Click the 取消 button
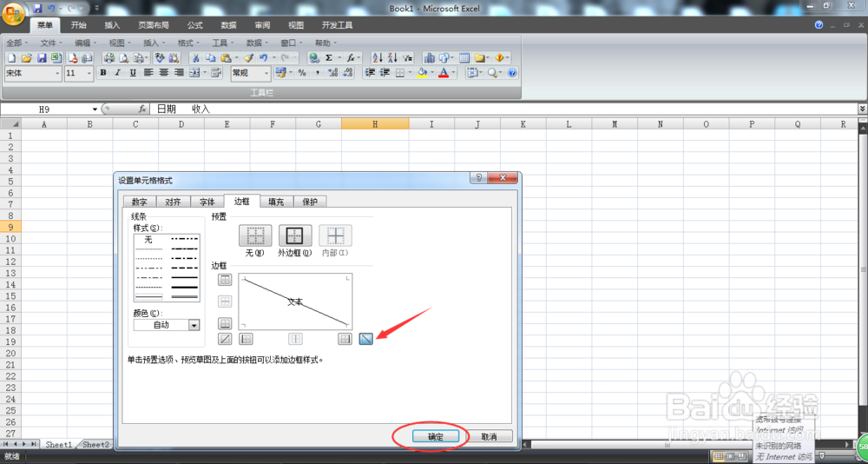868x464 pixels. 489,436
